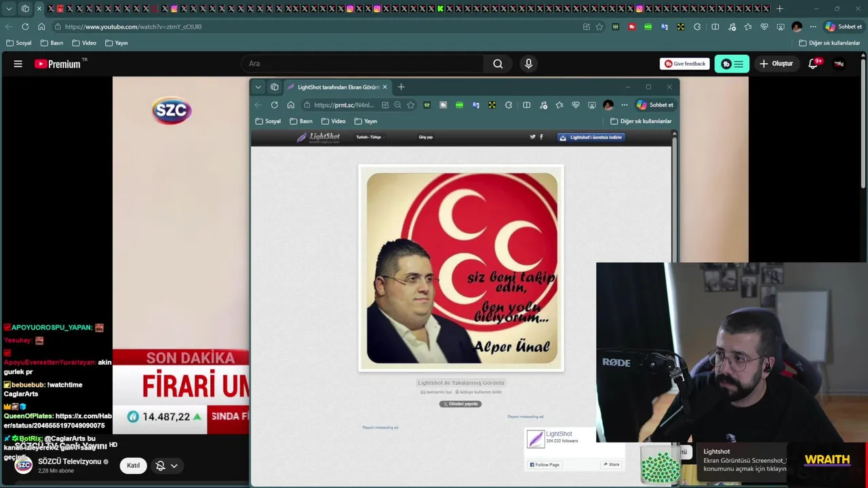Open LightShot's Twitter bird icon
Image resolution: width=868 pixels, height=488 pixels.
[532, 137]
